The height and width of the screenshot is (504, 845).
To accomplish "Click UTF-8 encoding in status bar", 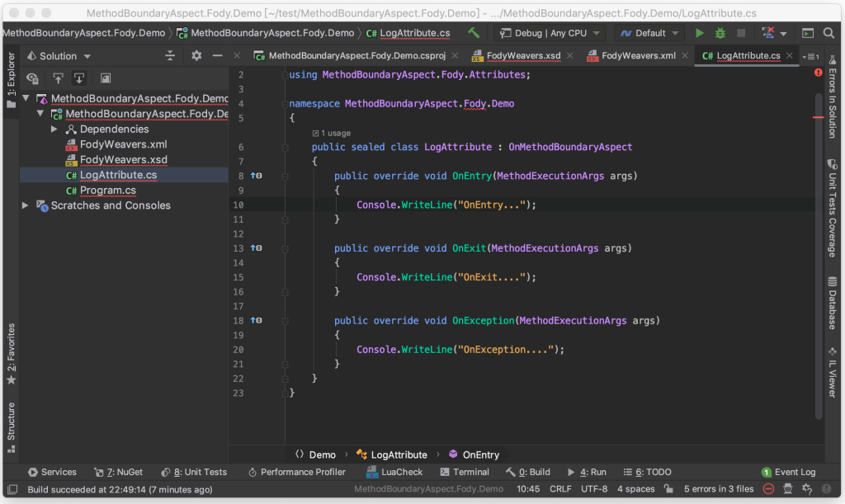I will tap(594, 489).
